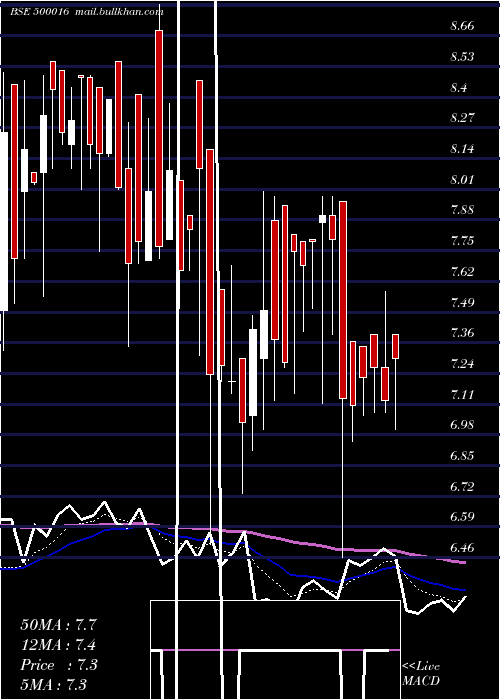Click the 6.59 price axis label

(x=462, y=517)
